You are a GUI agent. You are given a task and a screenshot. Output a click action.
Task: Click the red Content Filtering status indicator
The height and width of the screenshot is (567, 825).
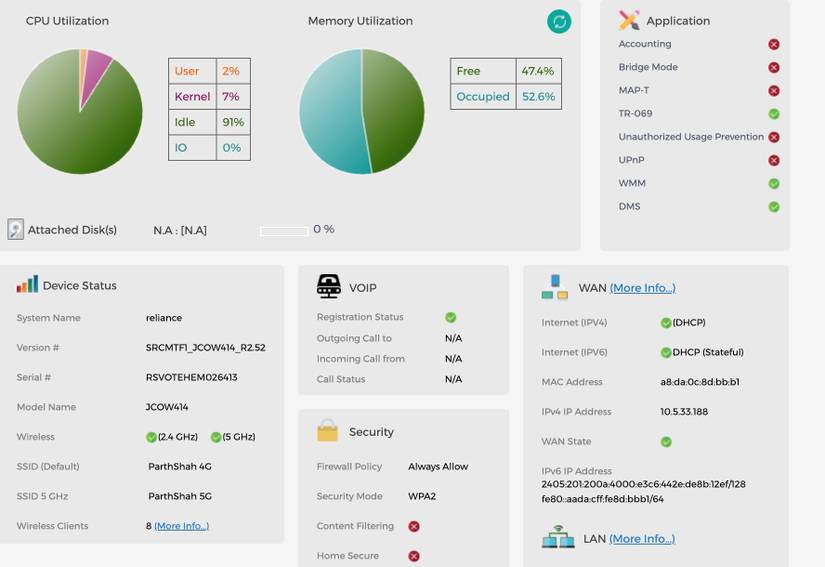pyautogui.click(x=414, y=526)
